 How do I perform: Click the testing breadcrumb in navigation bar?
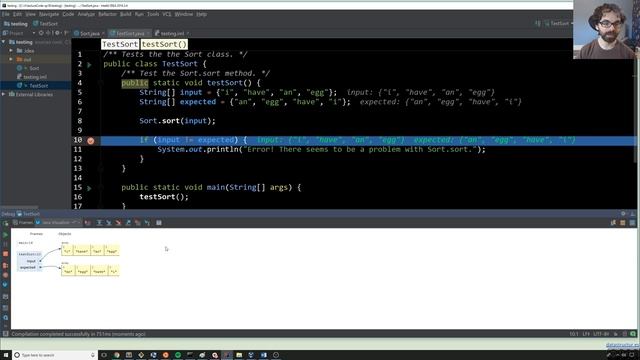16,24
